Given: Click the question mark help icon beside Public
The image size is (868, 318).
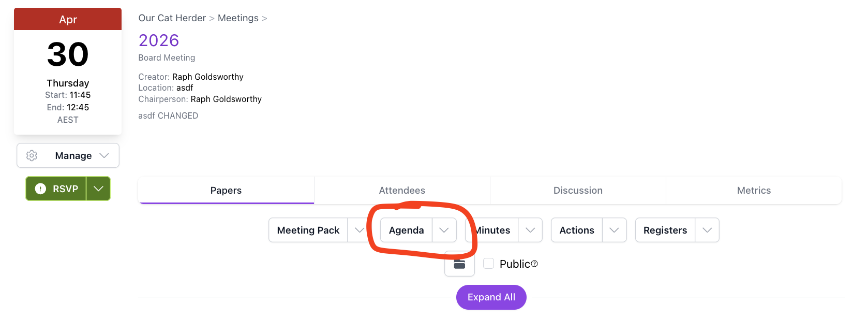Looking at the screenshot, I should click(x=534, y=264).
